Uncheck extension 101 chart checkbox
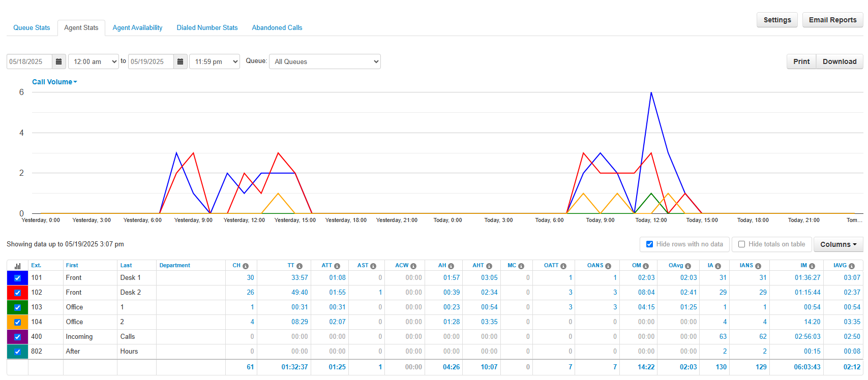 [x=18, y=278]
